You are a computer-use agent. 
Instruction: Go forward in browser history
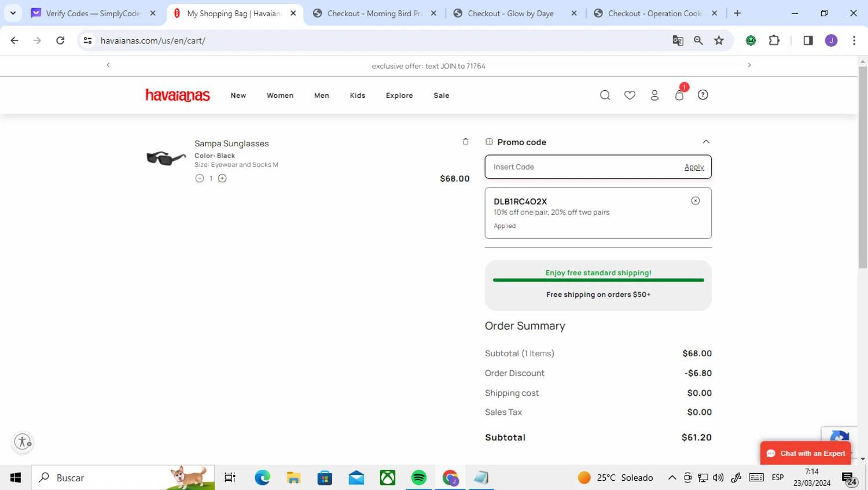tap(37, 40)
